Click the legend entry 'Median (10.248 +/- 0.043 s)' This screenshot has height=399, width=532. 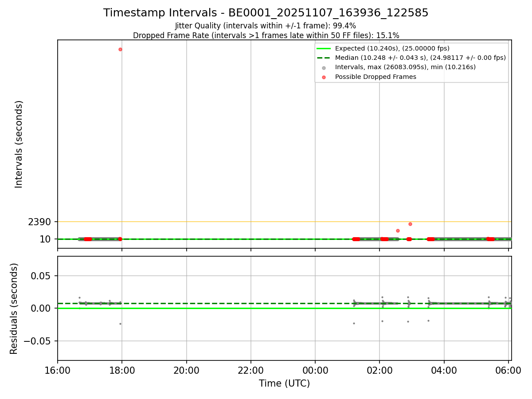point(420,58)
